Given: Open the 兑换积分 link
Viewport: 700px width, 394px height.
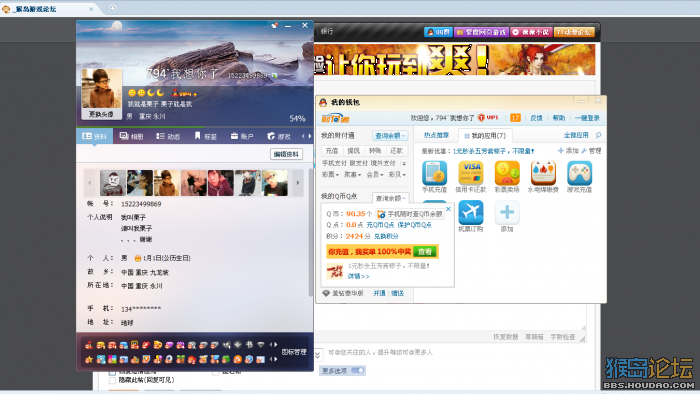Looking at the screenshot, I should [x=386, y=236].
